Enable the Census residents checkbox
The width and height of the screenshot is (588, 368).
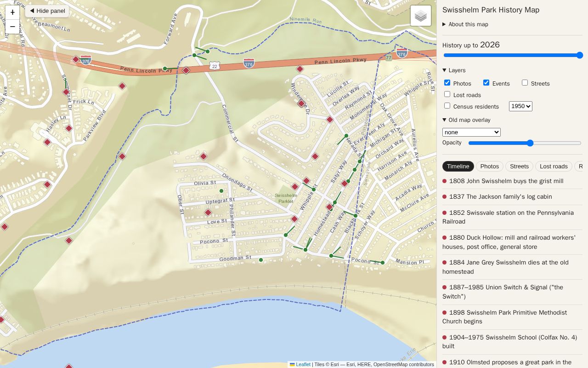447,106
